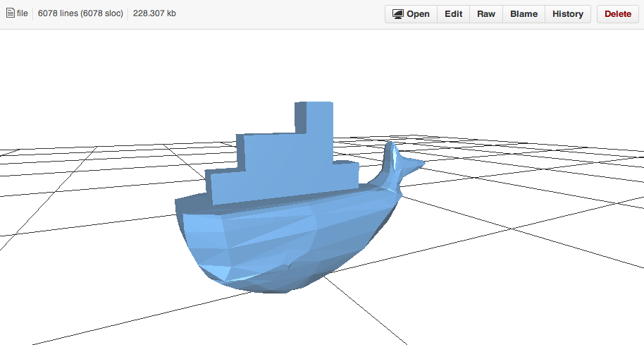
Task: Click the 'file' label text
Action: [22, 13]
